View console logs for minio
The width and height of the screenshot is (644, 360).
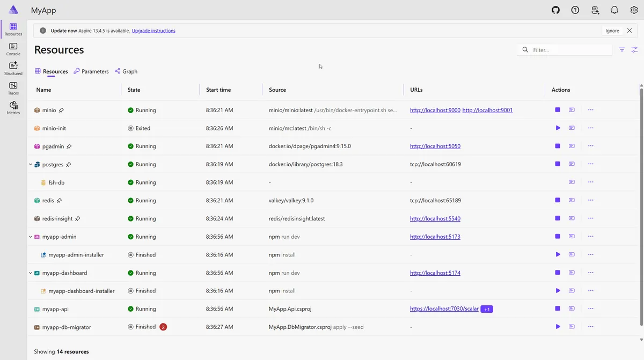point(572,110)
